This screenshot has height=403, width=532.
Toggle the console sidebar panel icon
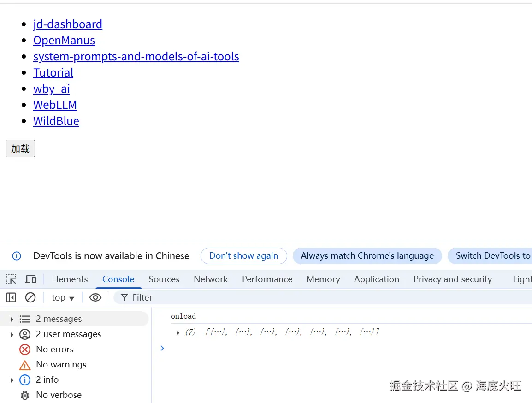tap(11, 297)
